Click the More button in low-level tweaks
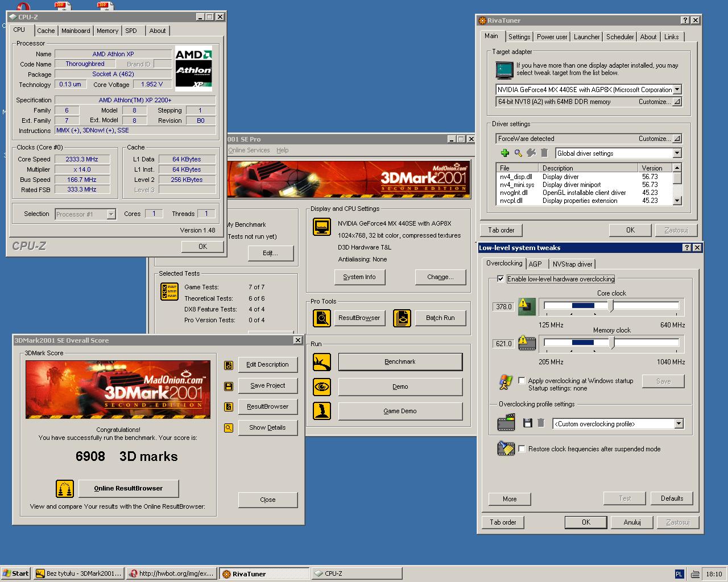Image resolution: width=728 pixels, height=582 pixels. point(510,499)
